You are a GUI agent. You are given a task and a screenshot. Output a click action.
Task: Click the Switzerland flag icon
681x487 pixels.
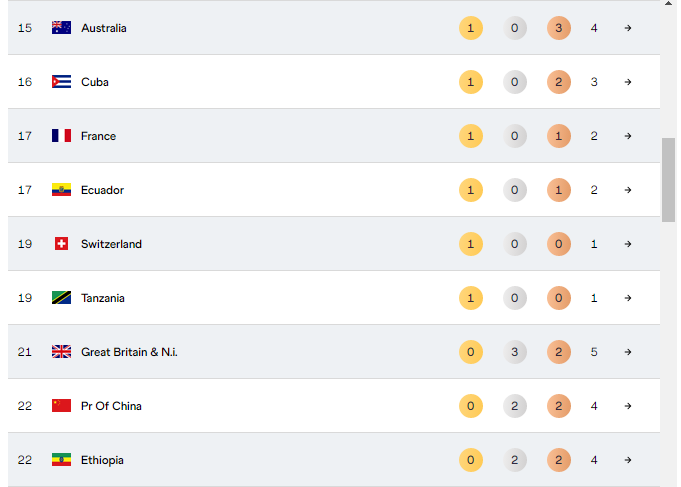pos(61,244)
